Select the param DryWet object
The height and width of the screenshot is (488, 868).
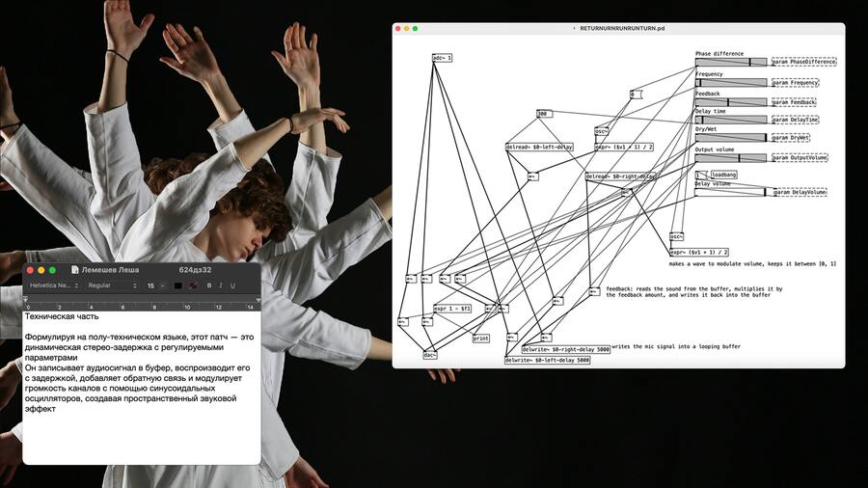791,137
